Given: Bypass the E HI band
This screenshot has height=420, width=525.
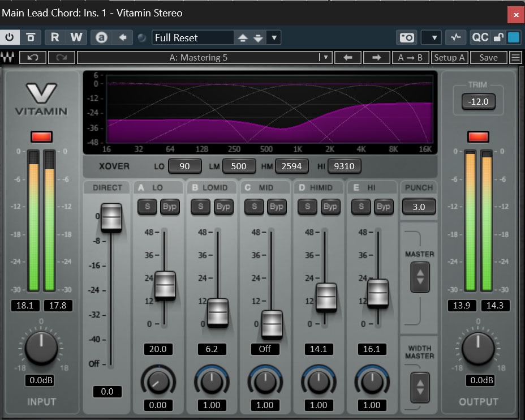Looking at the screenshot, I should (383, 207).
